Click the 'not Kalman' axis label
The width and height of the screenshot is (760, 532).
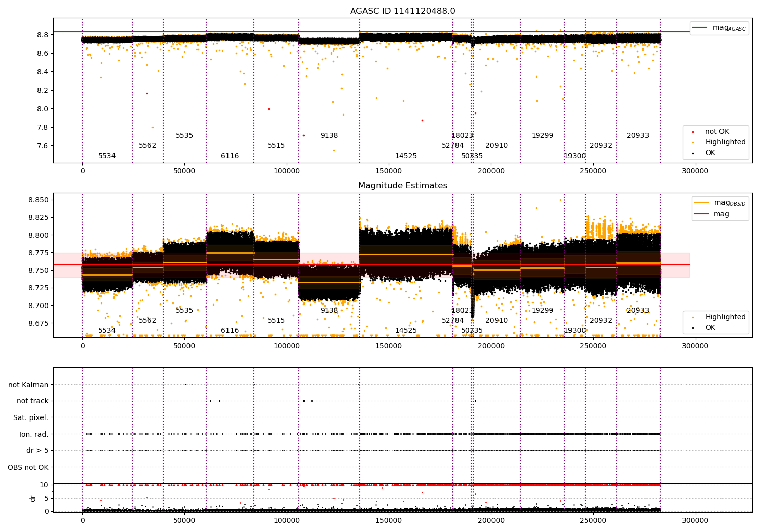tap(28, 385)
